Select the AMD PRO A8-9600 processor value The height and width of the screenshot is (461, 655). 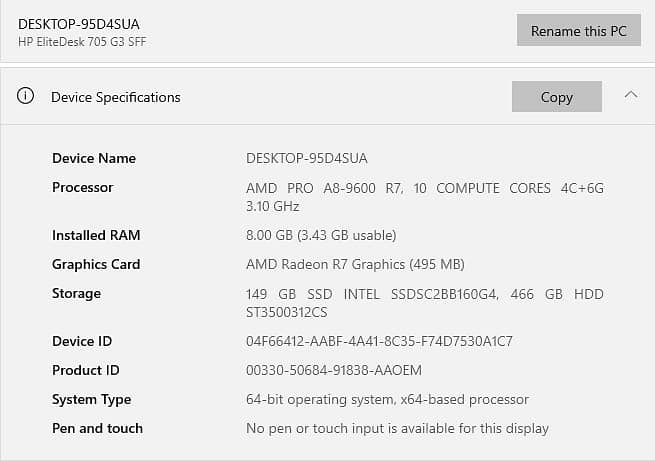tap(425, 197)
